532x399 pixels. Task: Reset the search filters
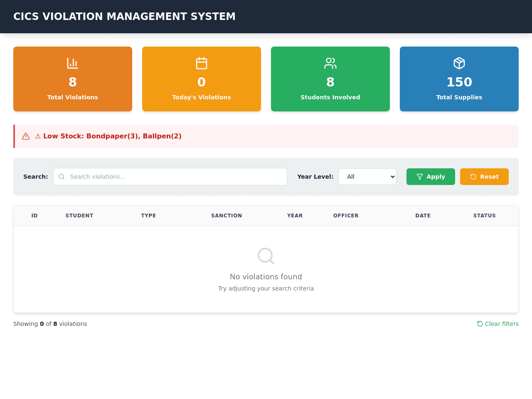[x=484, y=177]
